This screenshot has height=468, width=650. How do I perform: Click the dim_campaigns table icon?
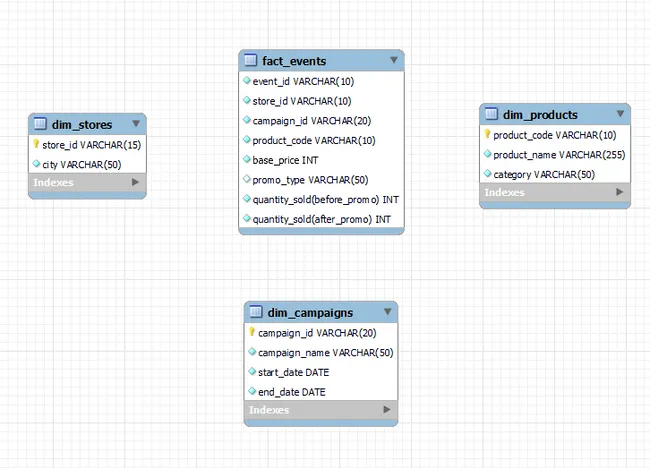[x=256, y=312]
